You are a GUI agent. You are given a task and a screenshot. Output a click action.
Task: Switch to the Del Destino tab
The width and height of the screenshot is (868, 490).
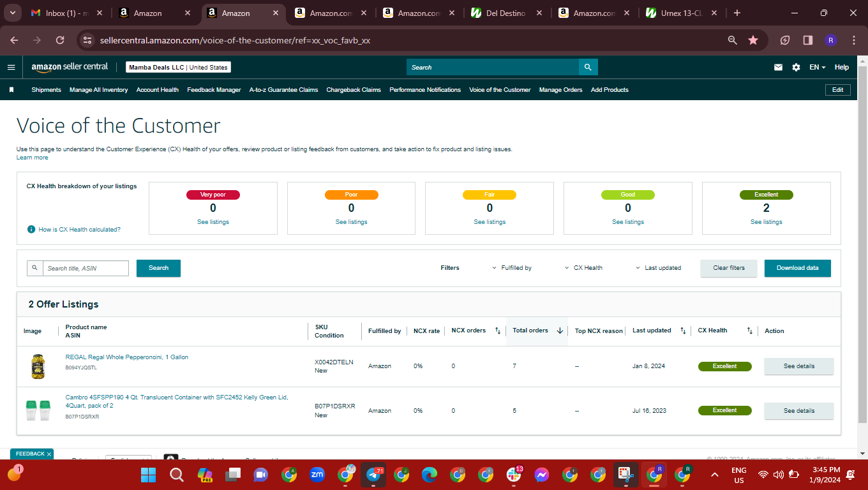pos(507,13)
